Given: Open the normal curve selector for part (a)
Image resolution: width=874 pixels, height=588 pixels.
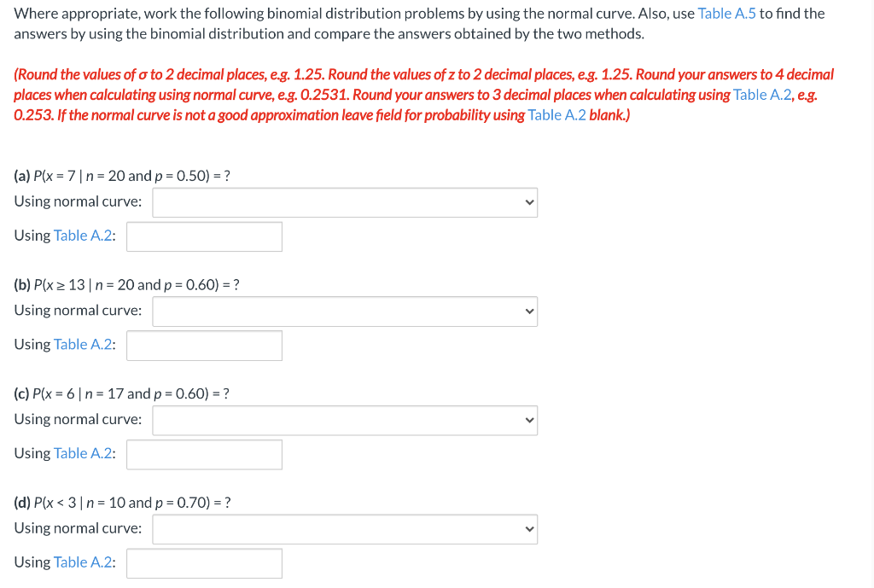Looking at the screenshot, I should (x=341, y=202).
